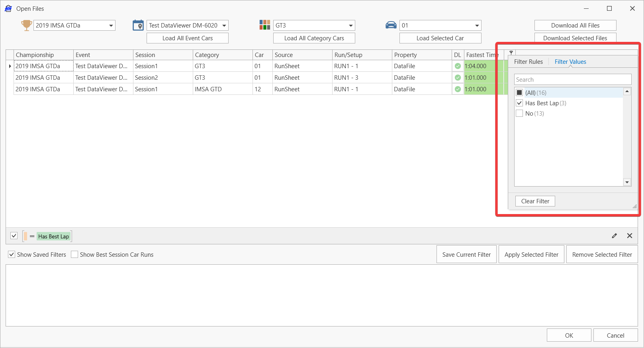Uncheck the Has Best Lap filter value
644x348 pixels.
click(519, 103)
